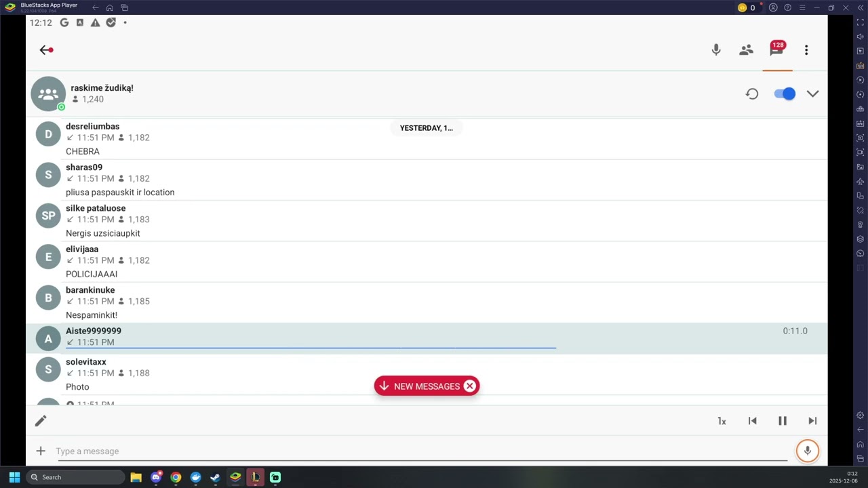This screenshot has height=488, width=868.
Task: Click the pencil edit icon
Action: tap(41, 421)
